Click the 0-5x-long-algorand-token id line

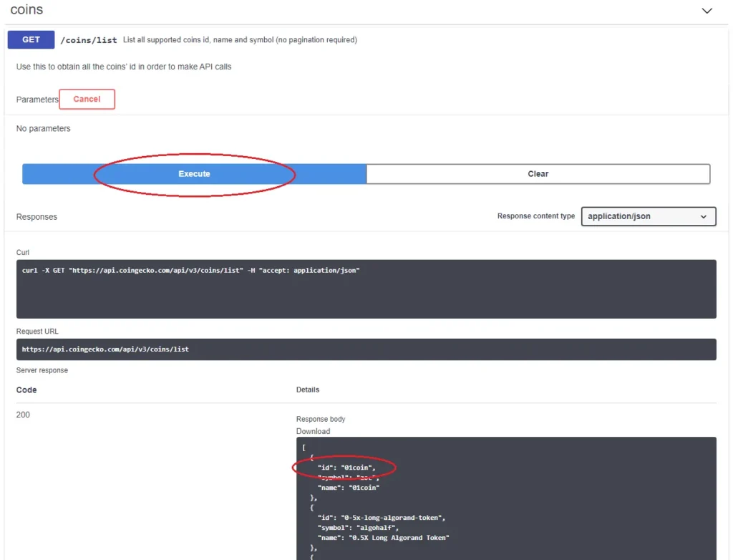[382, 518]
